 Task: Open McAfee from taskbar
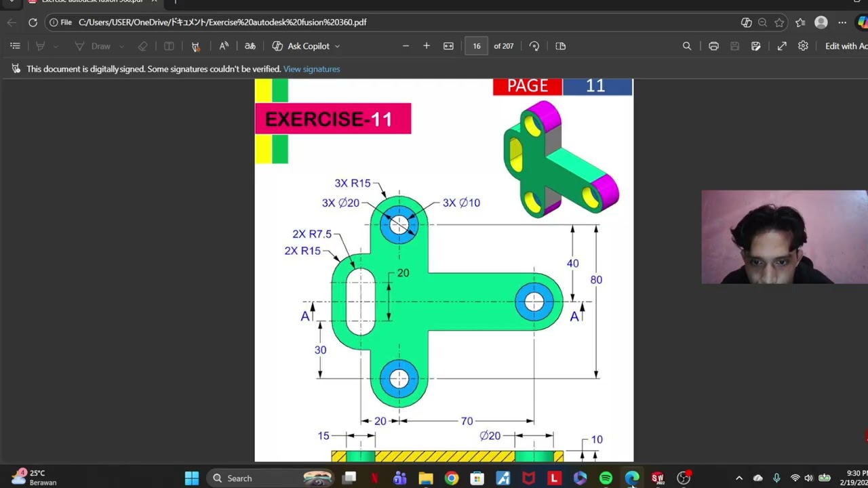pos(529,479)
